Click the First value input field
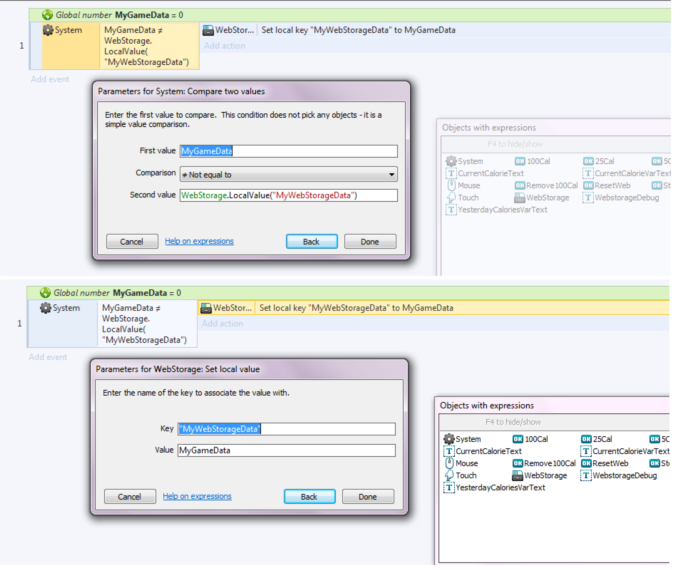The height and width of the screenshot is (570, 680). pos(288,151)
